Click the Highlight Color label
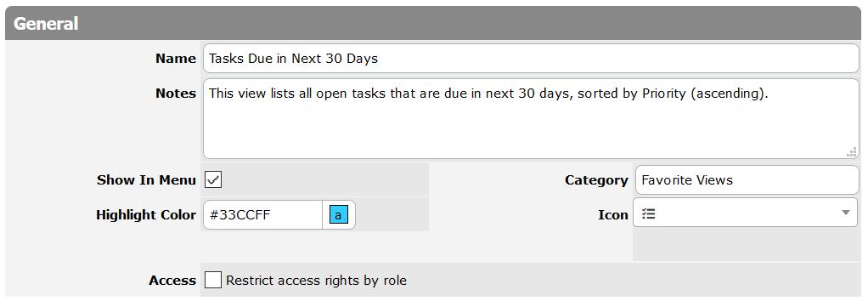 pyautogui.click(x=146, y=215)
